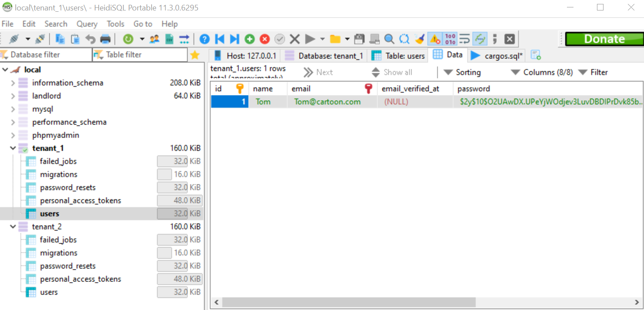This screenshot has height=310, width=644.
Task: Click the (NULL) email_verified_at cell
Action: pos(415,102)
